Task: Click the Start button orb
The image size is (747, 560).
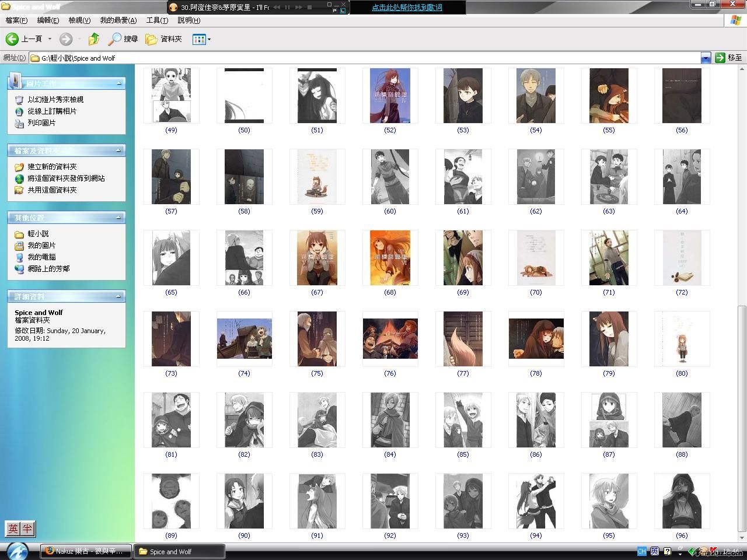Action: click(x=18, y=551)
